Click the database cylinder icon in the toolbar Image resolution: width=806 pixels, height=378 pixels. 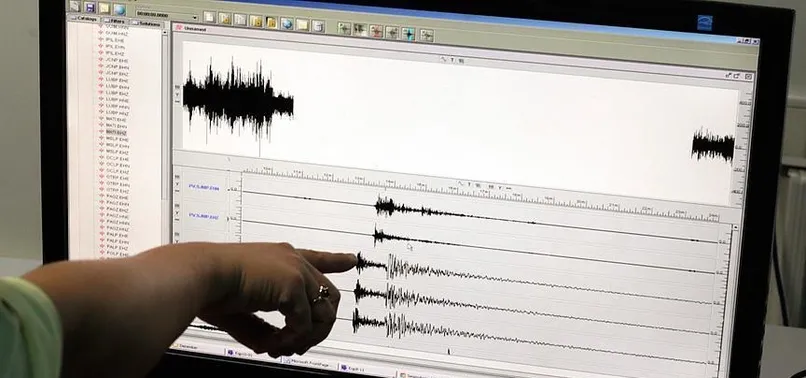pyautogui.click(x=318, y=26)
